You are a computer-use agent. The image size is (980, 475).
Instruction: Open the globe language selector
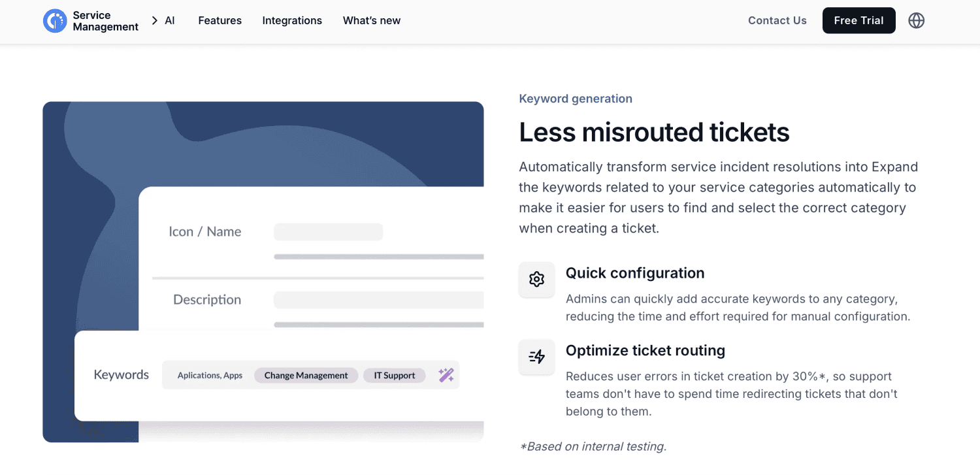point(916,21)
